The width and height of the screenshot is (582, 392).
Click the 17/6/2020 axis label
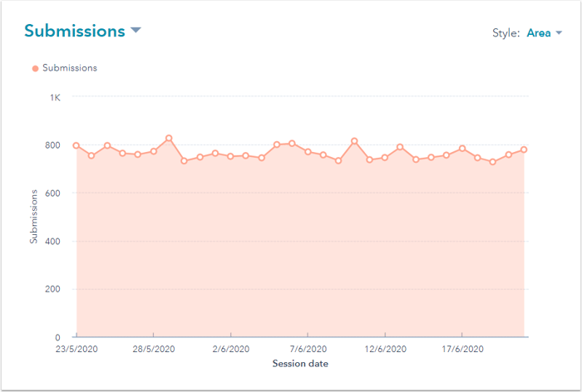pos(462,349)
